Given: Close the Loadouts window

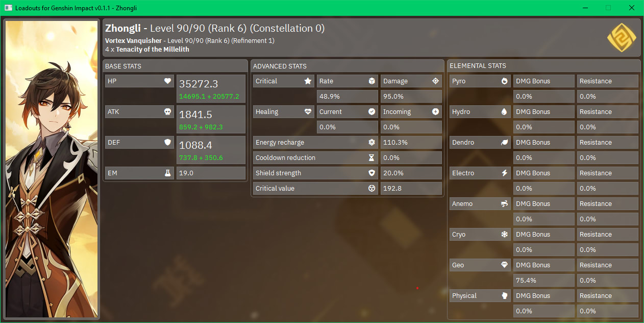Looking at the screenshot, I should click(632, 8).
